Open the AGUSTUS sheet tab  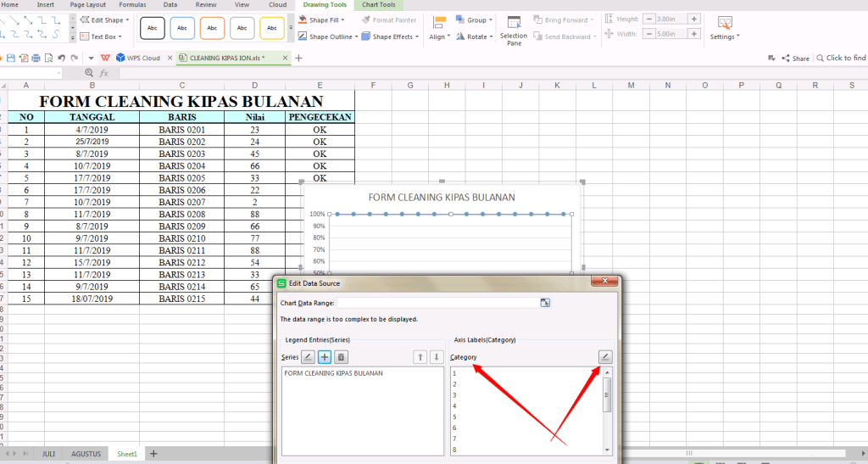[86, 454]
